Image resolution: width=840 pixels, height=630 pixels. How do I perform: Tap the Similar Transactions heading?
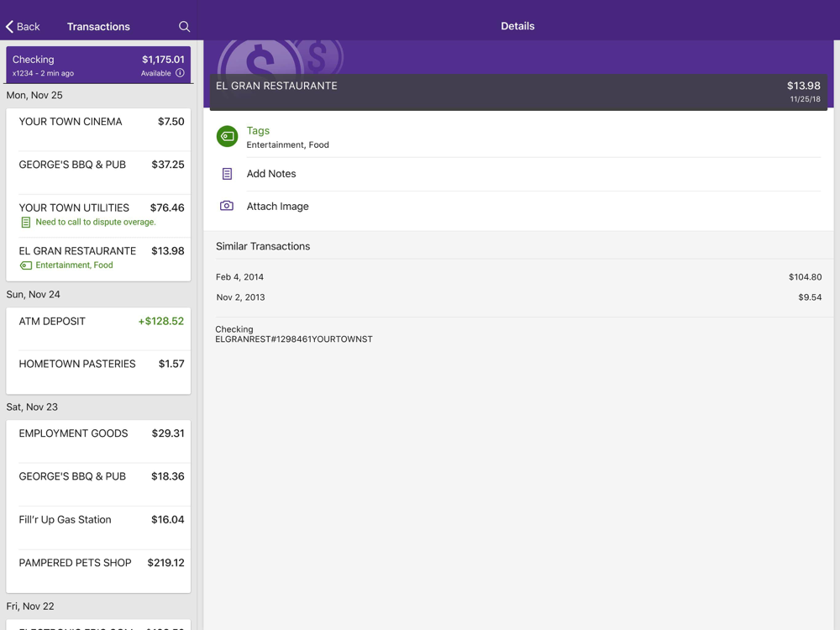pyautogui.click(x=263, y=246)
